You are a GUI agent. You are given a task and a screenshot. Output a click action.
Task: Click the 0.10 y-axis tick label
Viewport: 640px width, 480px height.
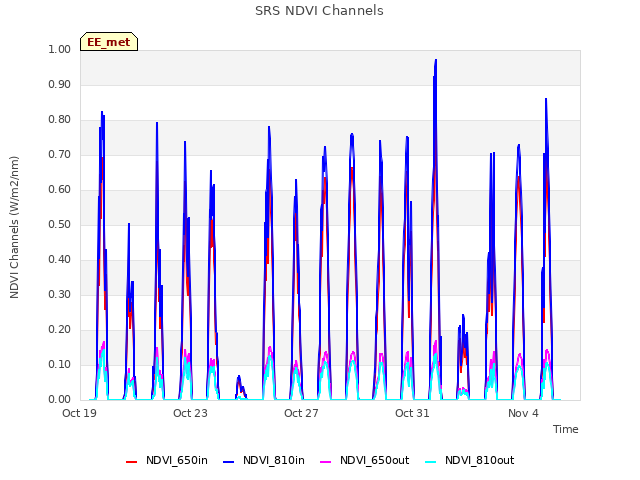(x=60, y=364)
